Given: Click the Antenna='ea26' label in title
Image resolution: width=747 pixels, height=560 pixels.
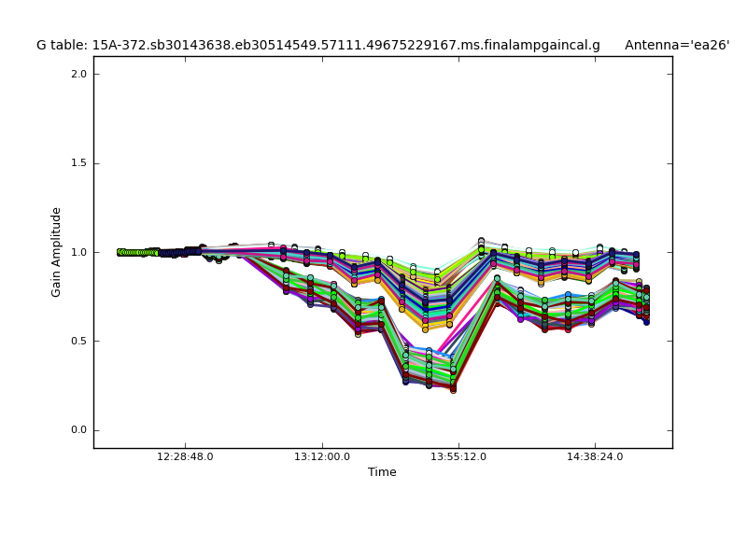Looking at the screenshot, I should click(x=677, y=45).
